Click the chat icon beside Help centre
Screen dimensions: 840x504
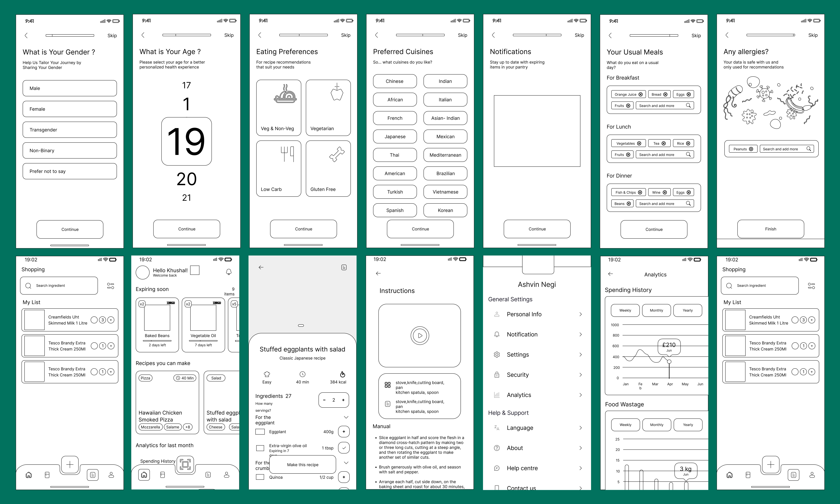(497, 468)
